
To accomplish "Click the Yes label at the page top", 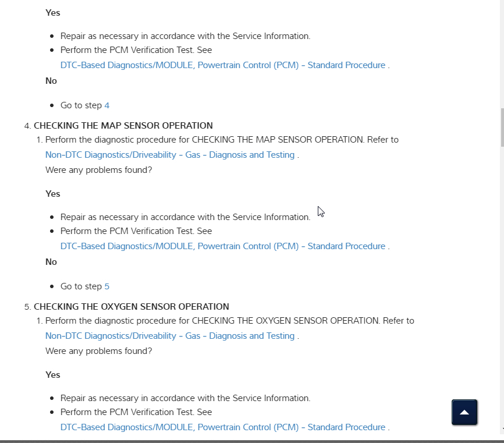I will point(53,13).
